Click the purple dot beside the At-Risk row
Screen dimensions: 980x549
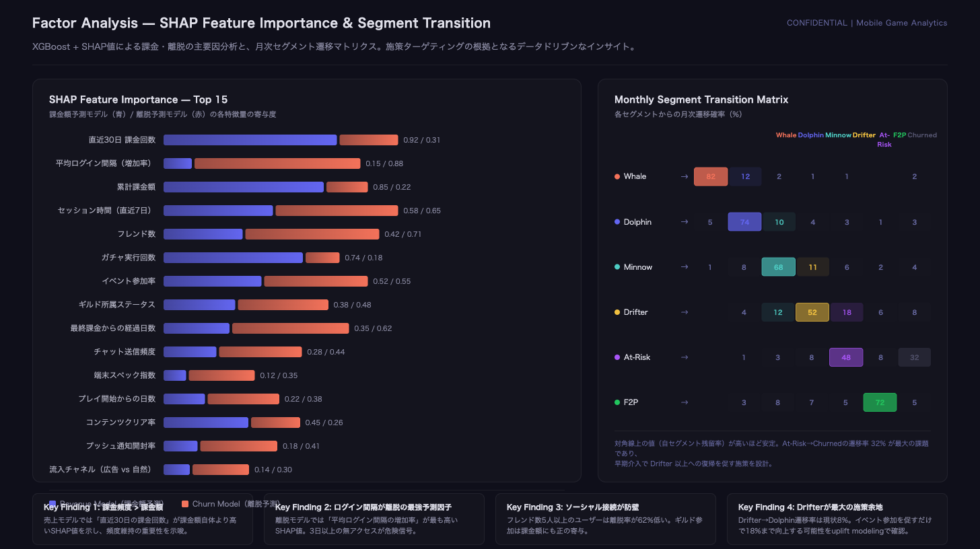click(x=617, y=357)
